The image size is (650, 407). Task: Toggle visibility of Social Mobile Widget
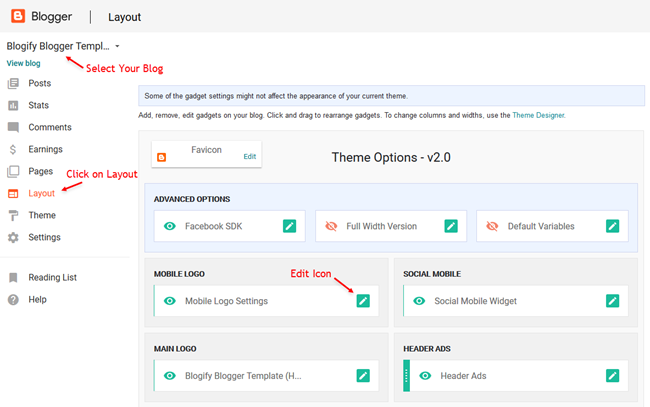419,301
